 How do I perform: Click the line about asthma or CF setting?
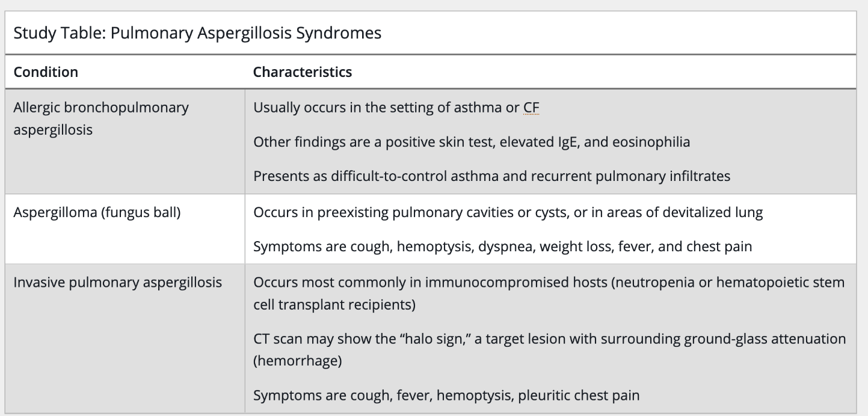tap(396, 108)
